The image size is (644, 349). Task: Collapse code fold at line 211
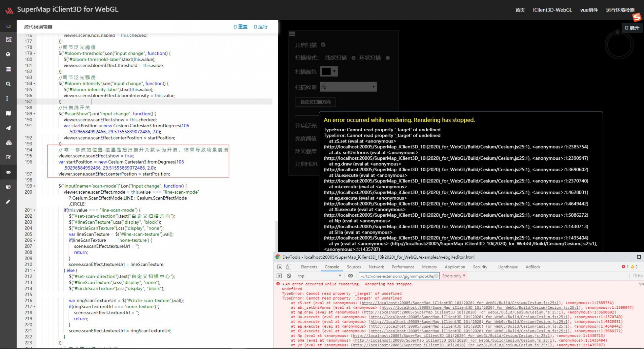click(x=35, y=270)
